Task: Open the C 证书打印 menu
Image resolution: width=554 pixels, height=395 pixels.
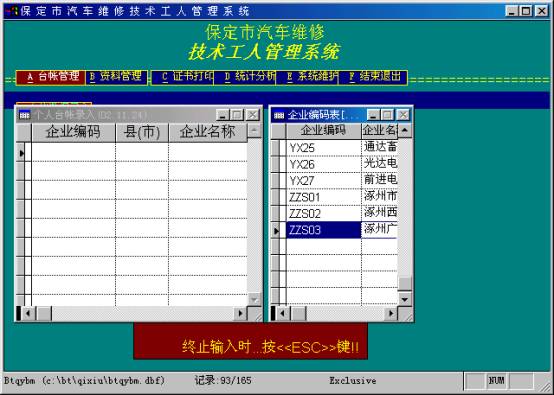Action: click(x=183, y=77)
